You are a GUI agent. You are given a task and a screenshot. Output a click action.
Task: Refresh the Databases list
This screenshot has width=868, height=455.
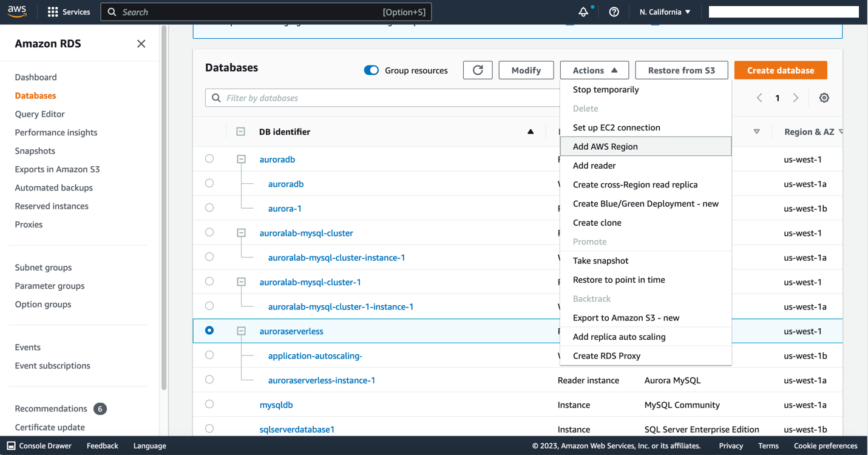click(478, 70)
